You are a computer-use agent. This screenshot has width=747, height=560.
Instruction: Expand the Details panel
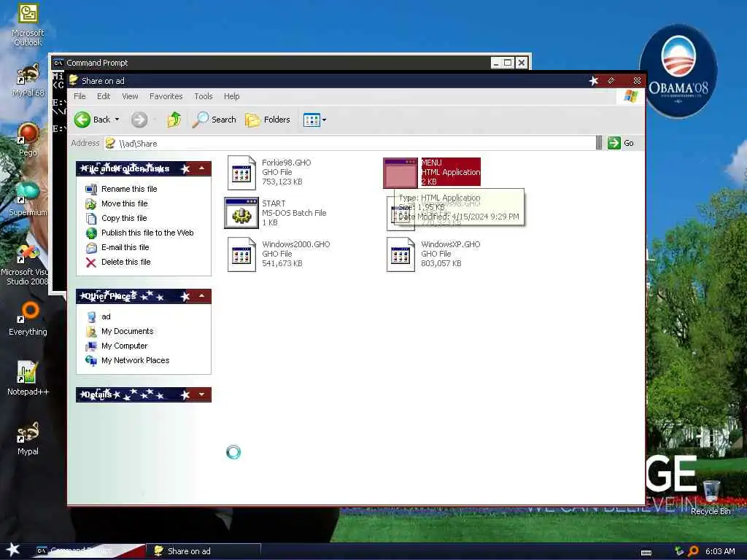(x=202, y=394)
